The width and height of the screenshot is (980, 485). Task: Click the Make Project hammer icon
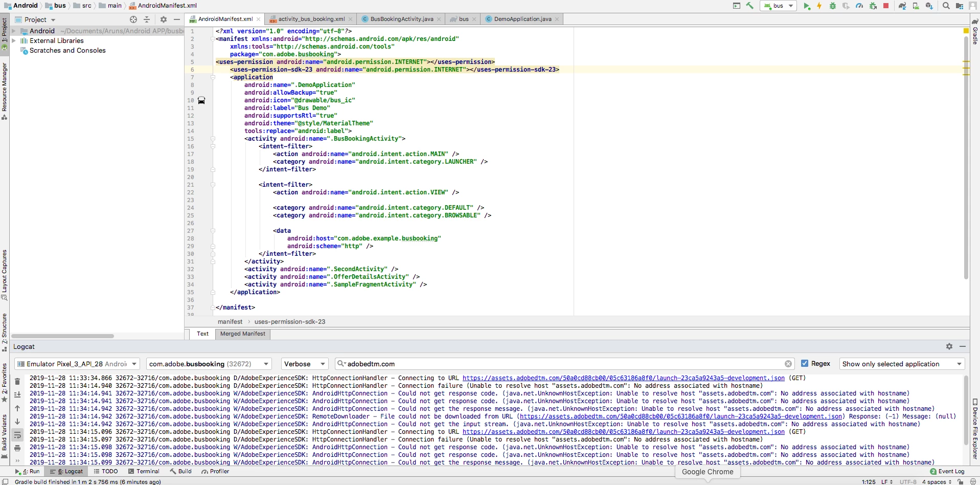click(750, 6)
